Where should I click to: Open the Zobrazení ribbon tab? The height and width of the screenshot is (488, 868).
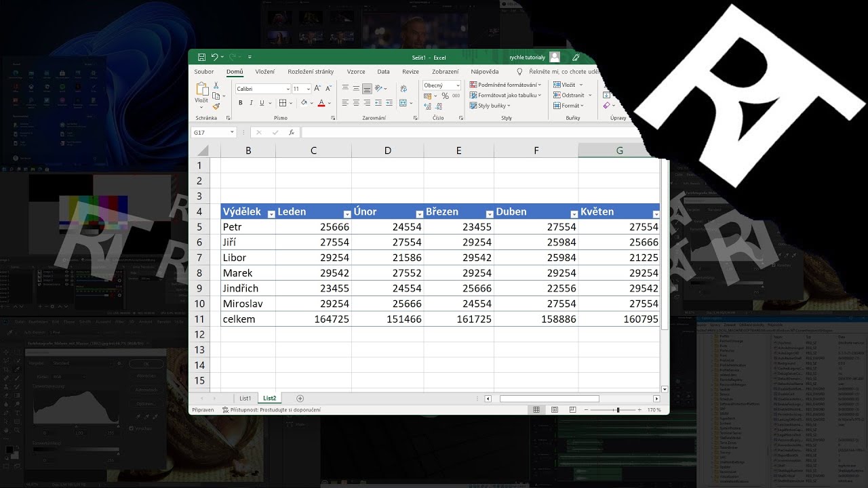click(446, 71)
